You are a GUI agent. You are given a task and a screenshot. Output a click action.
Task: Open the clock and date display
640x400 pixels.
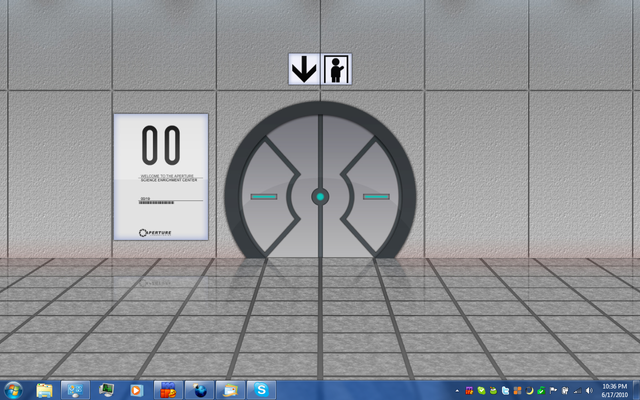click(615, 391)
